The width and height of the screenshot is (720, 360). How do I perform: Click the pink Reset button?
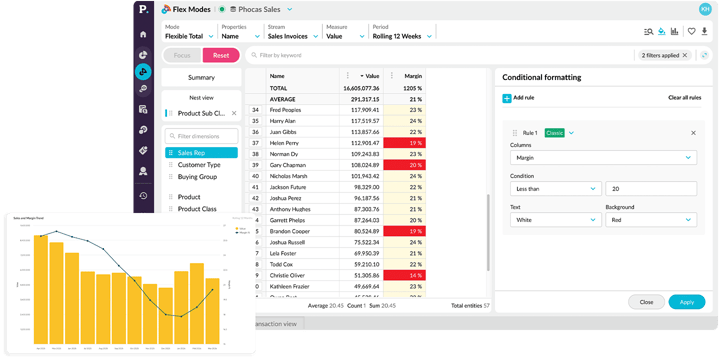point(221,55)
